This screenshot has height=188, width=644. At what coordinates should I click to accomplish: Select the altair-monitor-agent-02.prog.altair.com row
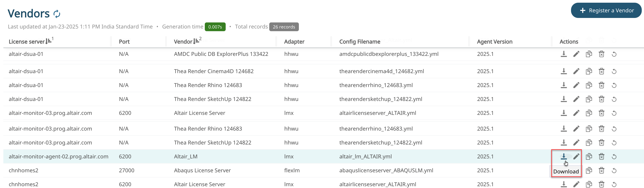pos(59,157)
